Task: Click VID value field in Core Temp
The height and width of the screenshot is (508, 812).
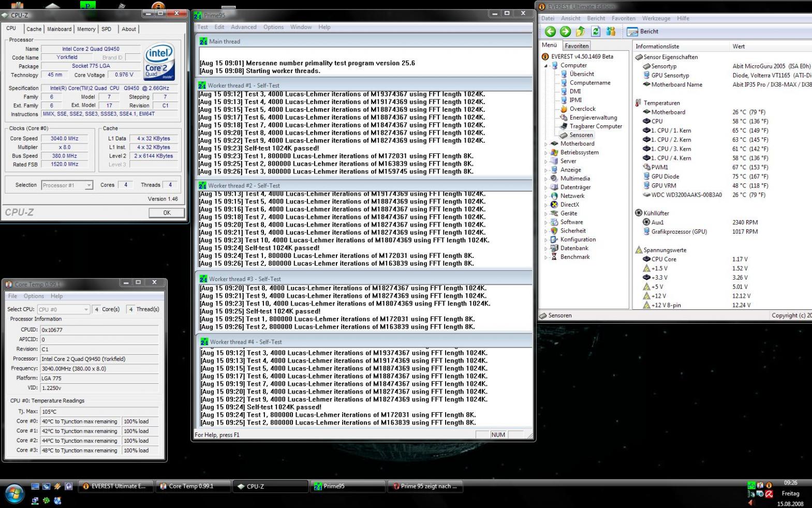Action: click(x=99, y=388)
